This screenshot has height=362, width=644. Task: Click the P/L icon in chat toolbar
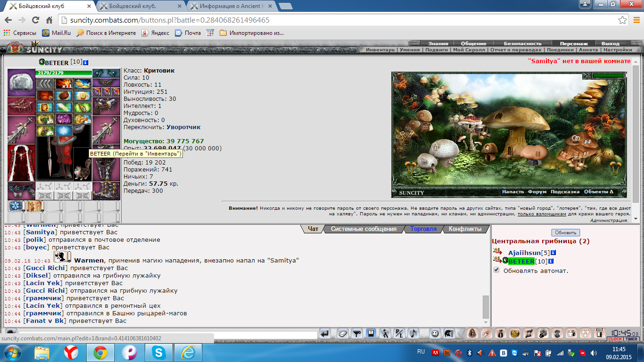point(398,334)
